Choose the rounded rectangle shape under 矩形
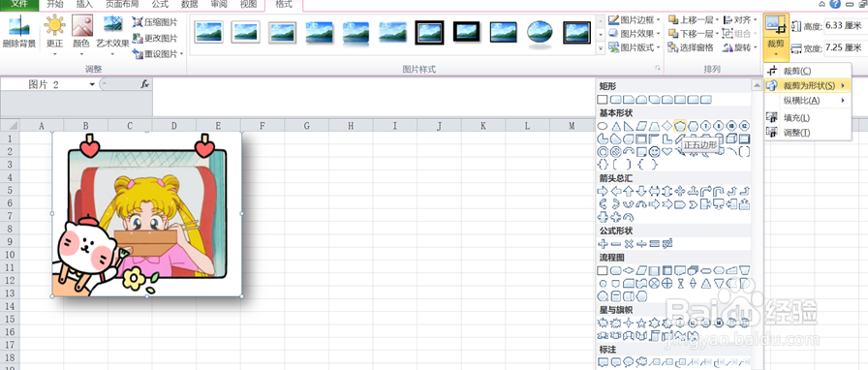 coord(615,100)
